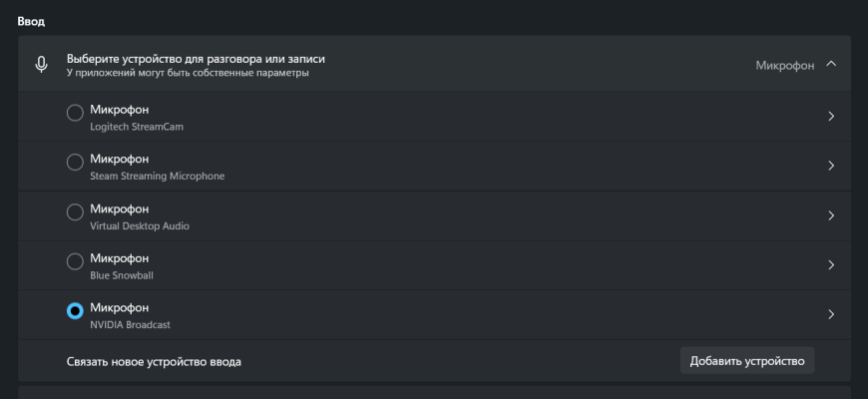Click the "Связать новое устройство ввода" label
Image resolution: width=868 pixels, height=399 pixels.
click(x=154, y=361)
